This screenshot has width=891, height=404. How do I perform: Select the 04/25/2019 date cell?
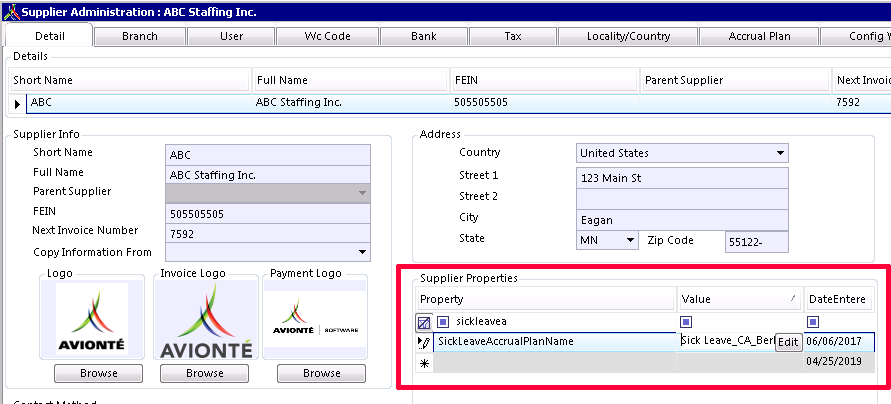tap(839, 362)
